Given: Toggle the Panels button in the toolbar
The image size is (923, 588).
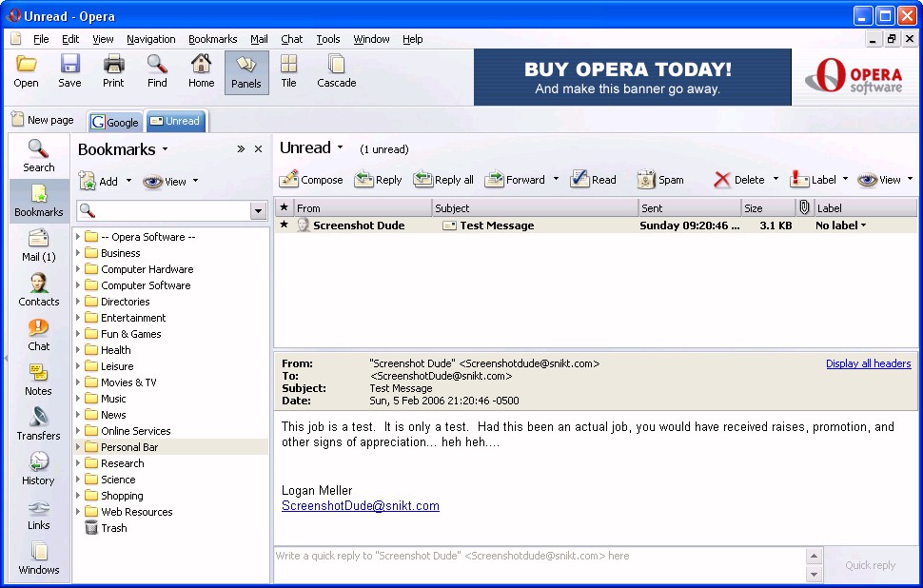Looking at the screenshot, I should click(245, 71).
